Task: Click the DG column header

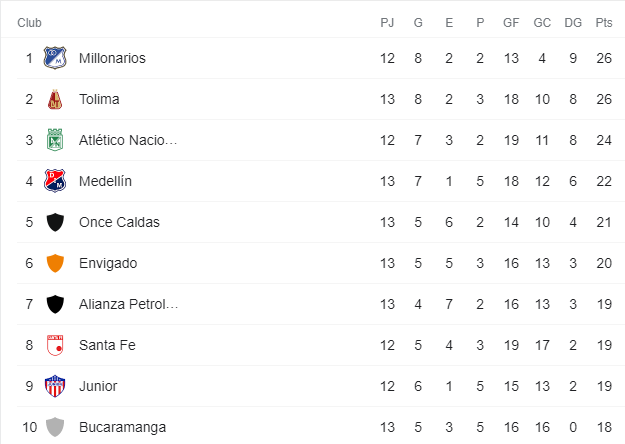Action: click(573, 23)
